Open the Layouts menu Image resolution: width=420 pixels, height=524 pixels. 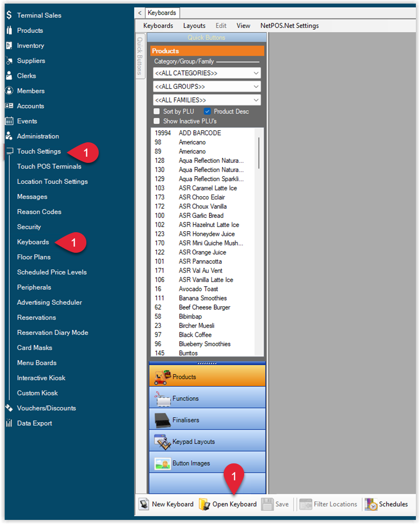click(x=194, y=26)
